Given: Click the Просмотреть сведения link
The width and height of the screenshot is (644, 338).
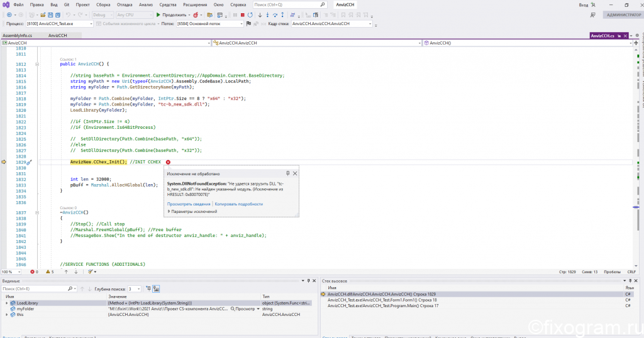Looking at the screenshot, I should (189, 204).
